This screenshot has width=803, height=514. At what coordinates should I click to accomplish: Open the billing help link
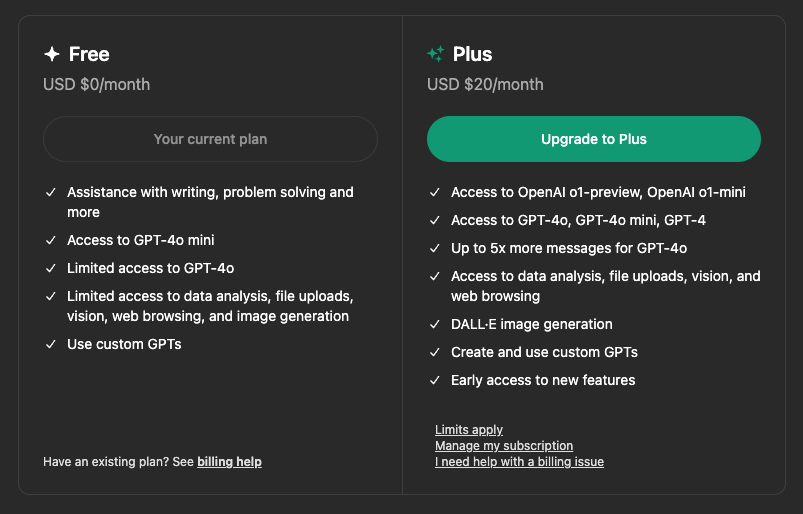[x=229, y=462]
